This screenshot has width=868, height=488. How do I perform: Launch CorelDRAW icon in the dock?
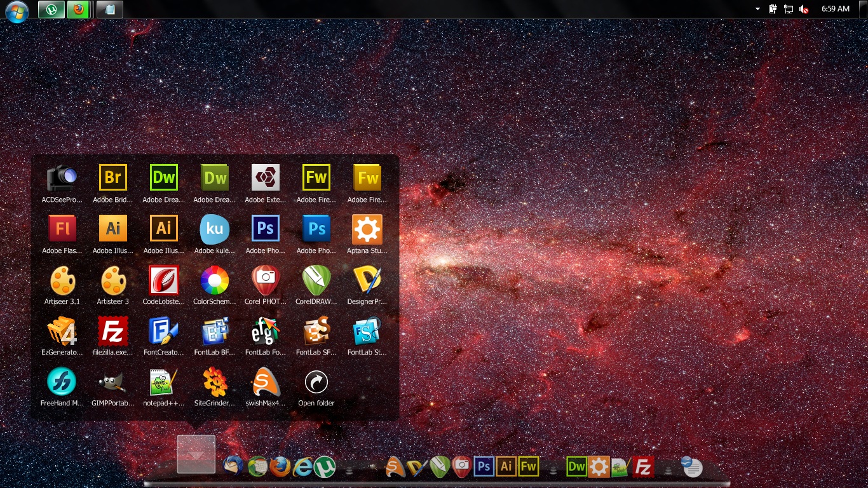pyautogui.click(x=440, y=467)
